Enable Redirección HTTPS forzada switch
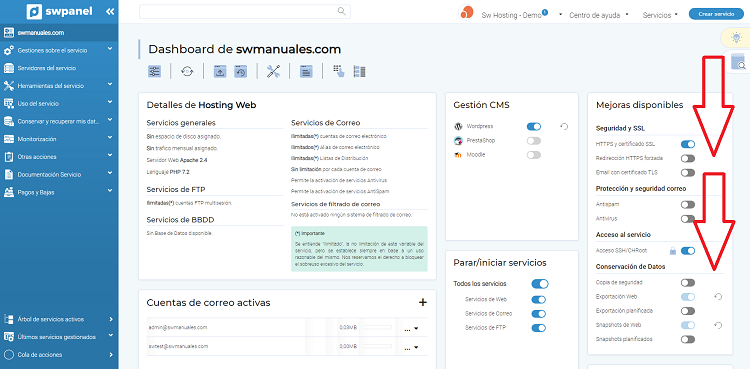Viewport: 750px width, 369px height. pos(688,158)
